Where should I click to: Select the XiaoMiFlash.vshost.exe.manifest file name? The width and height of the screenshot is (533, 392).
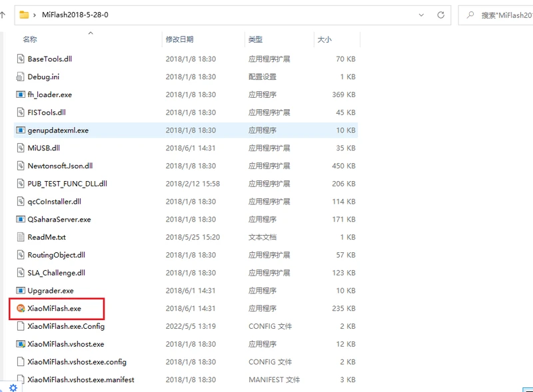[81, 379]
